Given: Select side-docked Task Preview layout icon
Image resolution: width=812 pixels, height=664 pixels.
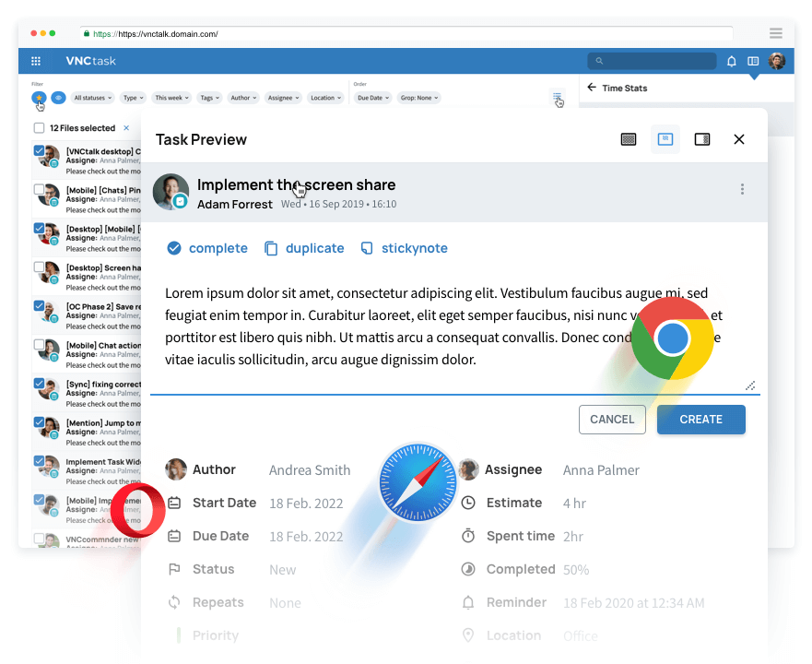Looking at the screenshot, I should (702, 139).
